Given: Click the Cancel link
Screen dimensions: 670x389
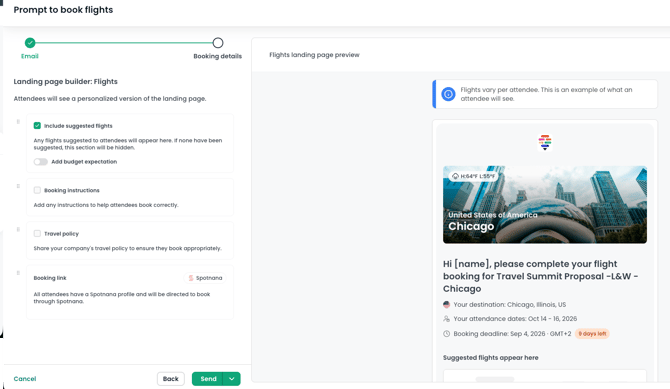Looking at the screenshot, I should coord(25,379).
